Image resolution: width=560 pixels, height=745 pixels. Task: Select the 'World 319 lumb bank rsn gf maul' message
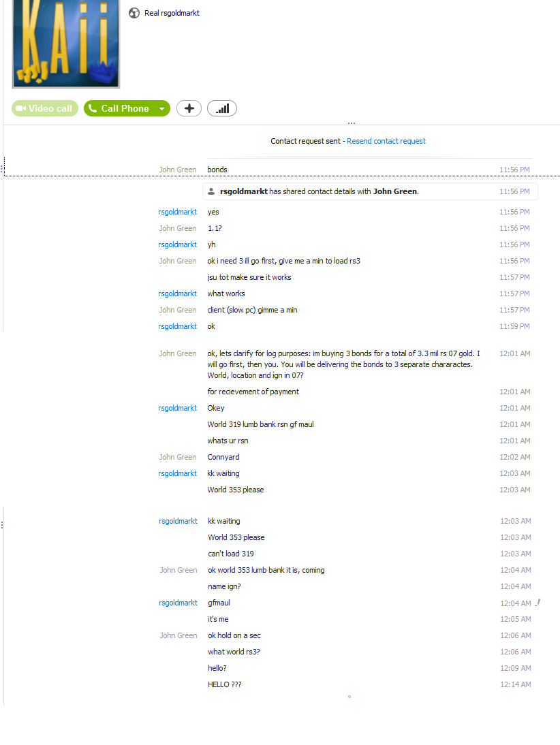[x=260, y=424]
